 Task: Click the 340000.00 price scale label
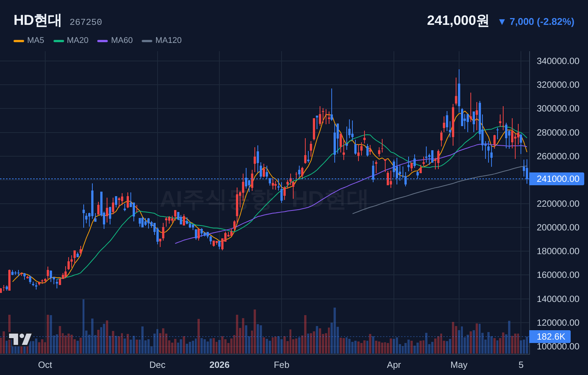[x=558, y=61]
